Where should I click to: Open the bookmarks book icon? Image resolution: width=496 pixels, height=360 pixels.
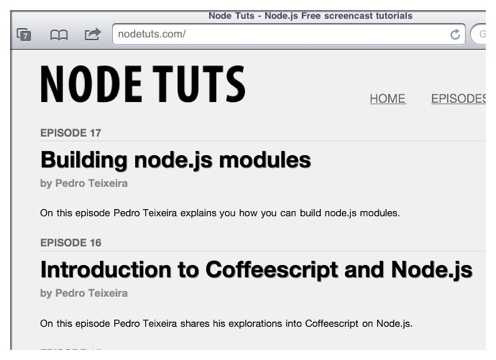coord(59,35)
